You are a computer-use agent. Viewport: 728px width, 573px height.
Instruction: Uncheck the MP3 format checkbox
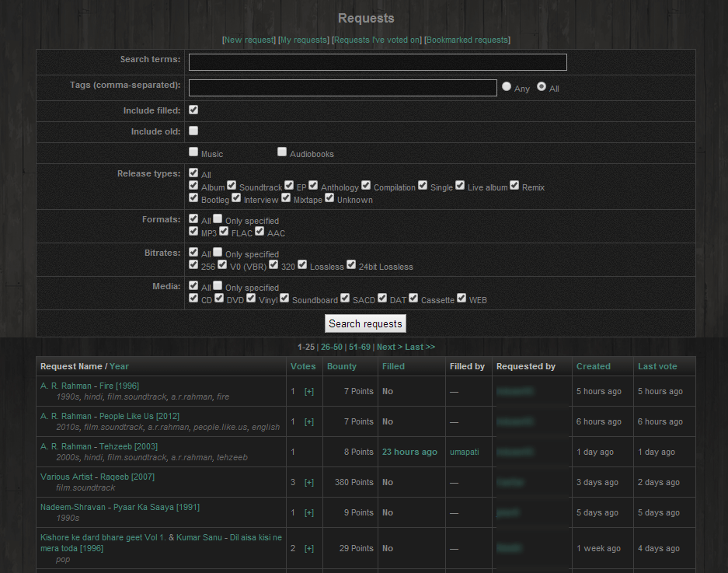pyautogui.click(x=193, y=231)
